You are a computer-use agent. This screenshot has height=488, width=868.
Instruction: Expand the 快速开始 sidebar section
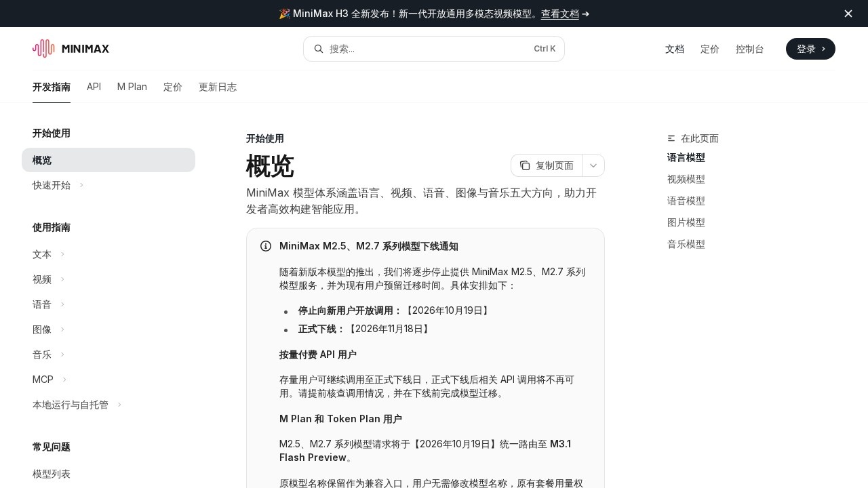(81, 185)
